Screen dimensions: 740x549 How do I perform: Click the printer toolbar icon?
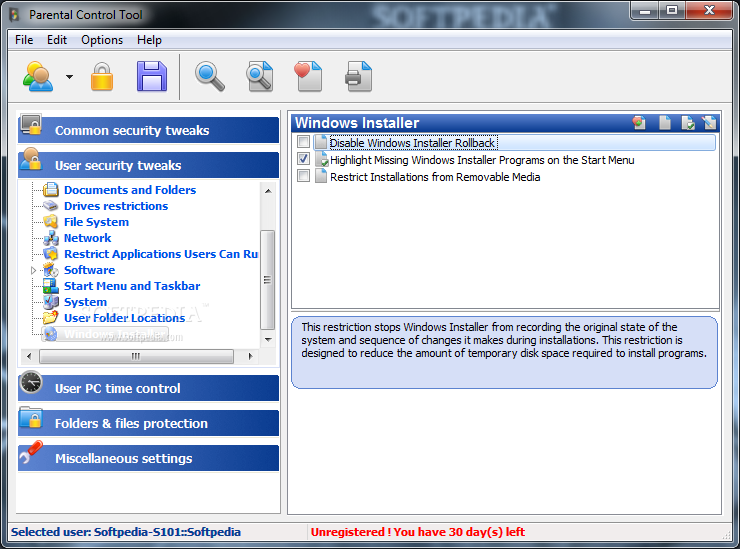(x=358, y=76)
